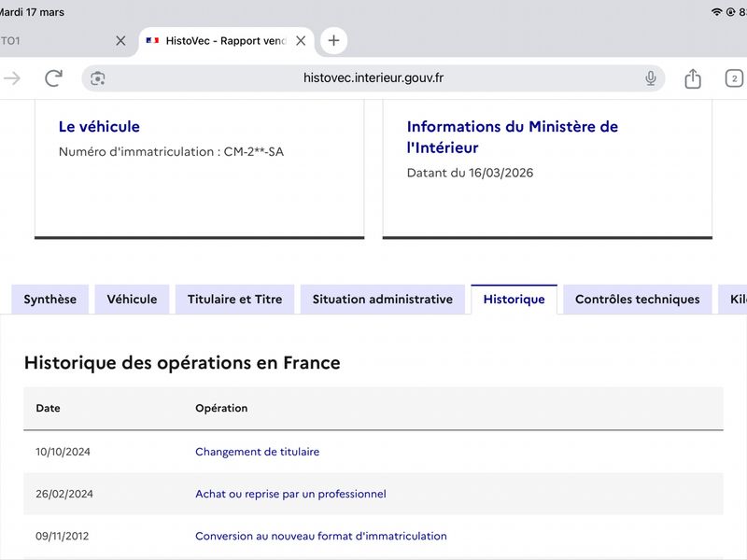This screenshot has height=560, width=747.
Task: Tap the camera lens icon in address bar
Action: coord(98,78)
